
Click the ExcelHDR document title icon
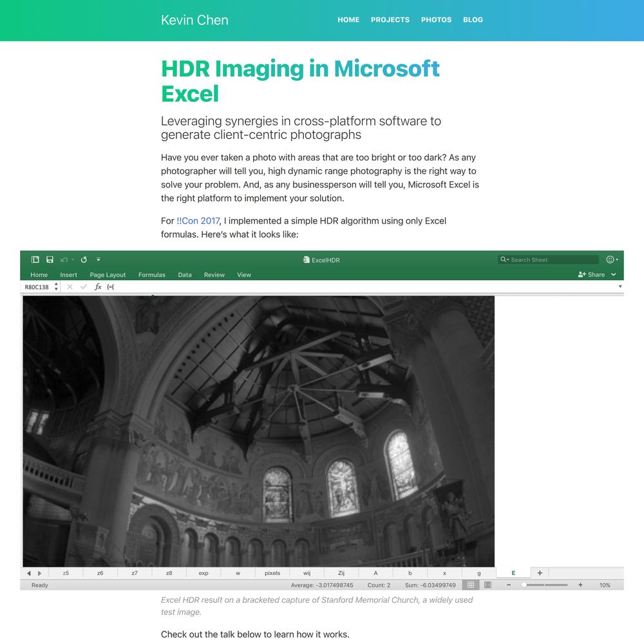coord(306,260)
